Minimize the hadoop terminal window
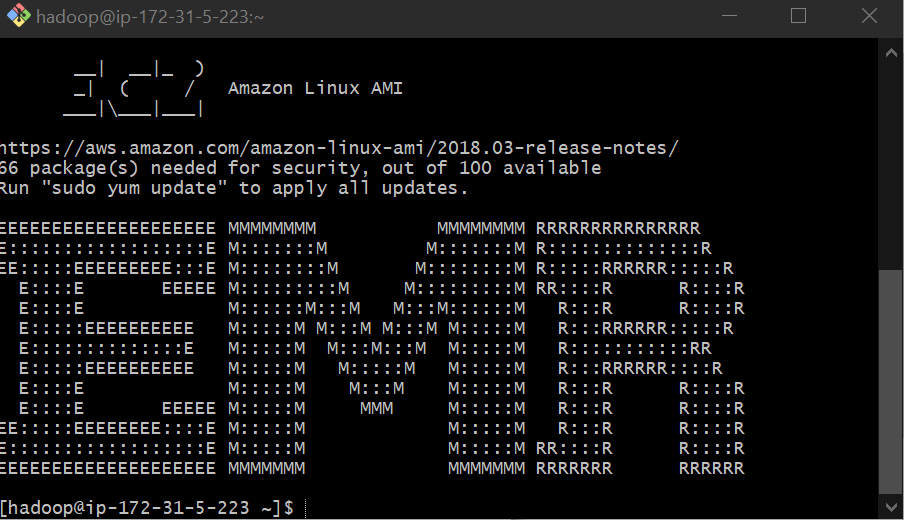The image size is (904, 520). click(729, 16)
